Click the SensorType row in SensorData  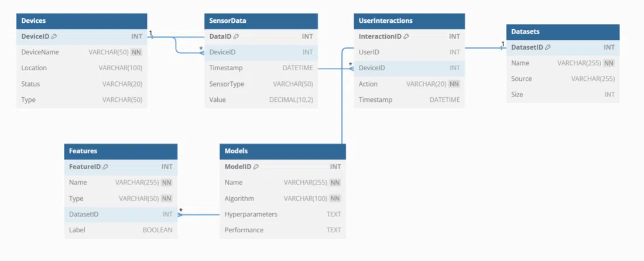[261, 84]
